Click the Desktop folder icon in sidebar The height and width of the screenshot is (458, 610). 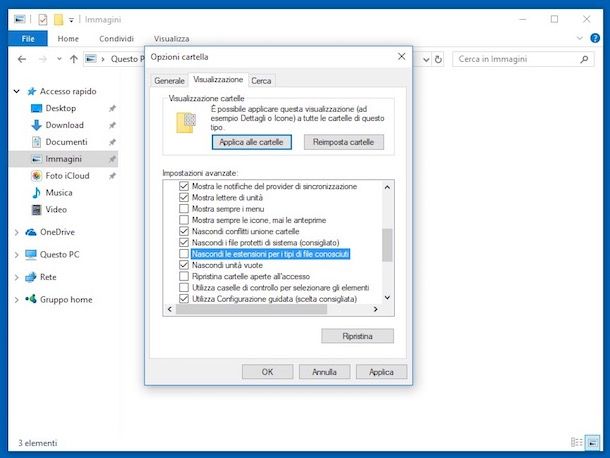point(37,108)
